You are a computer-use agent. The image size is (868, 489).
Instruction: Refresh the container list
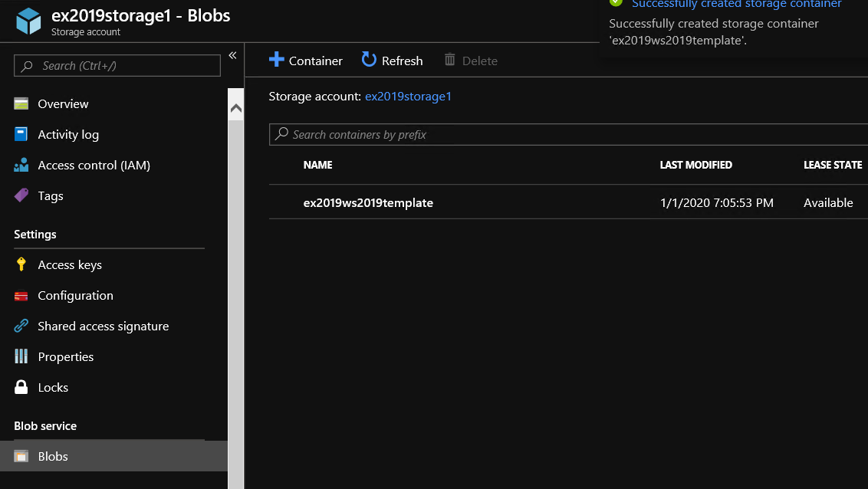392,61
